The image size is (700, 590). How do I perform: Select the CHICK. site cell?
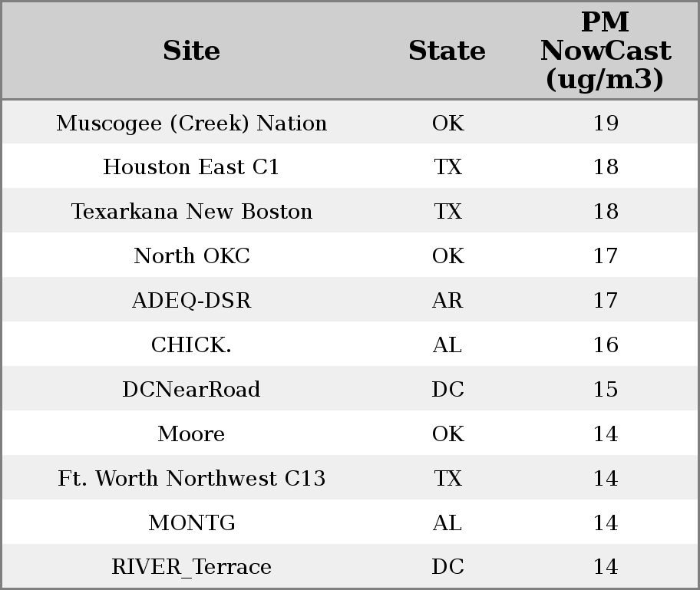191,345
